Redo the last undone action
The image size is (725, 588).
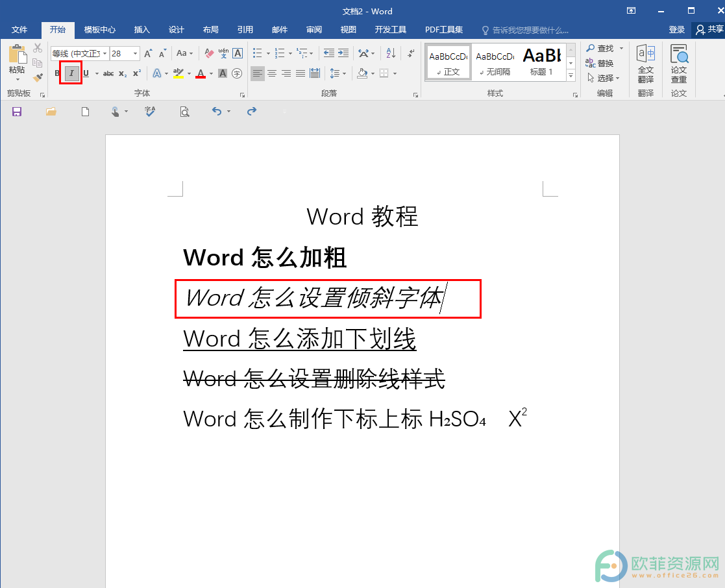(252, 112)
